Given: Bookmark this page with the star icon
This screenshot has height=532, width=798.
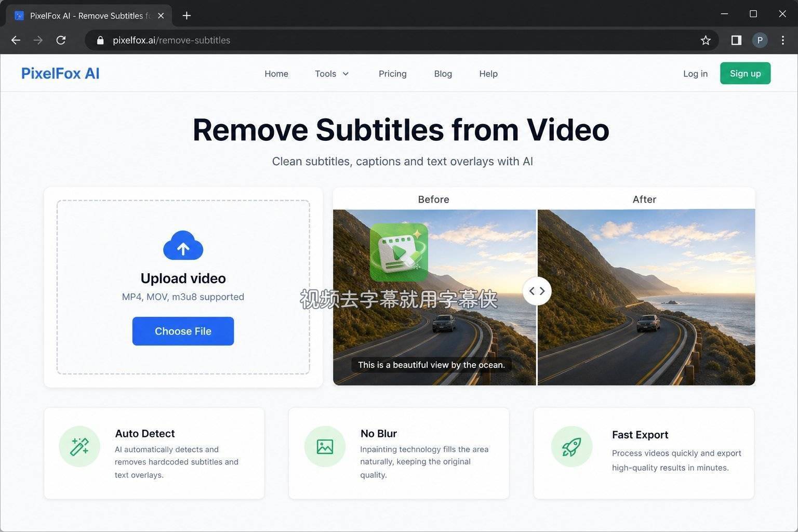Looking at the screenshot, I should pos(705,40).
